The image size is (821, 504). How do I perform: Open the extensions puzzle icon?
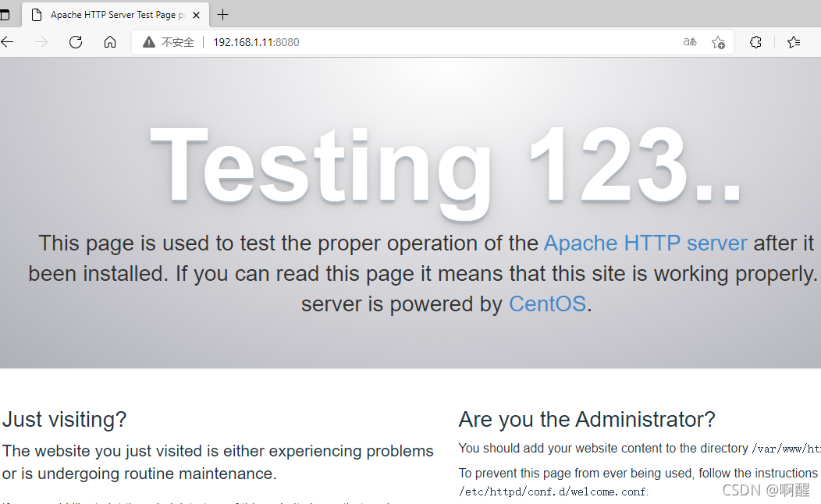point(755,42)
